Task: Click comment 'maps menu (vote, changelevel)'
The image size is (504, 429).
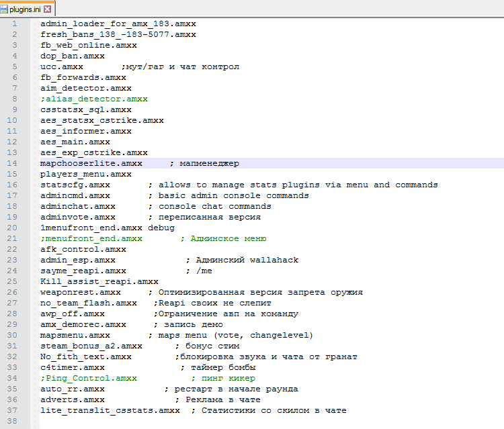Action: point(236,335)
